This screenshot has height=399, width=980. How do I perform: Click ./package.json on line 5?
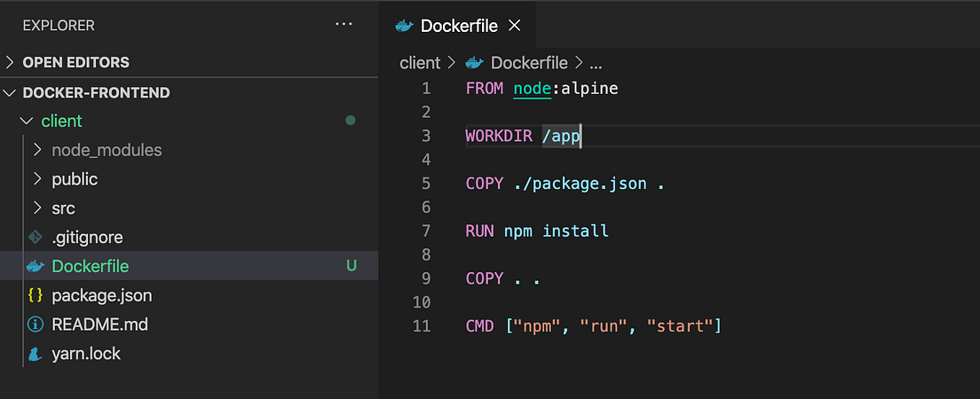coord(580,184)
